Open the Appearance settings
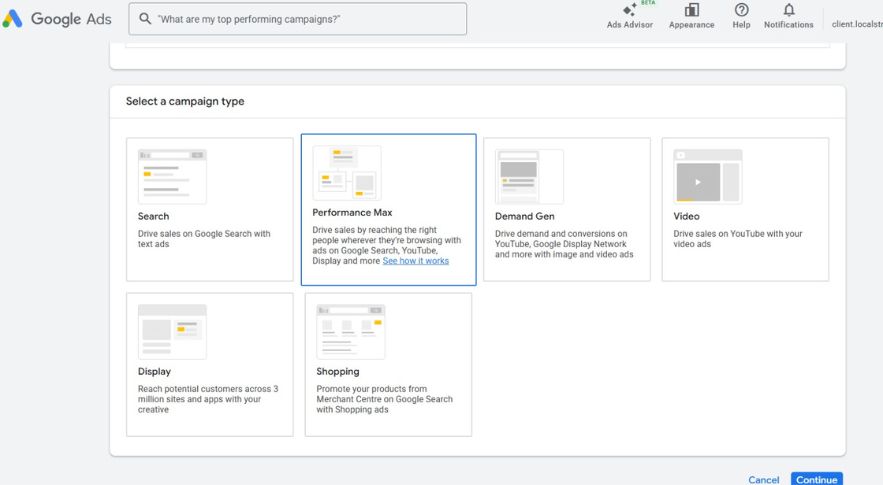883x485 pixels. pos(692,16)
